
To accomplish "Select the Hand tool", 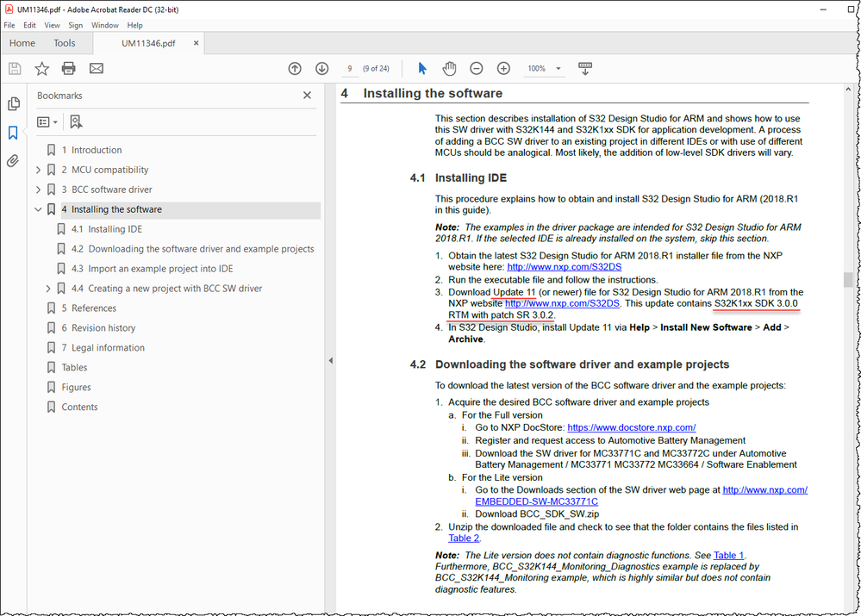I will 449,68.
